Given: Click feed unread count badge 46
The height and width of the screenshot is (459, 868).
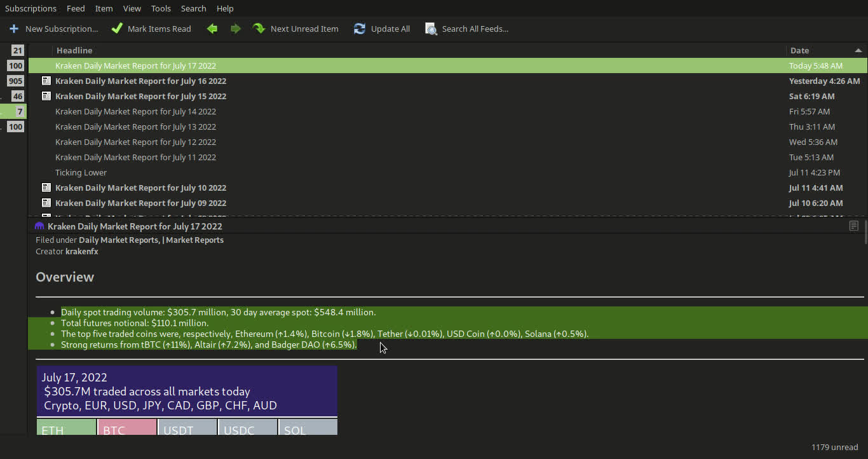Looking at the screenshot, I should [x=17, y=96].
